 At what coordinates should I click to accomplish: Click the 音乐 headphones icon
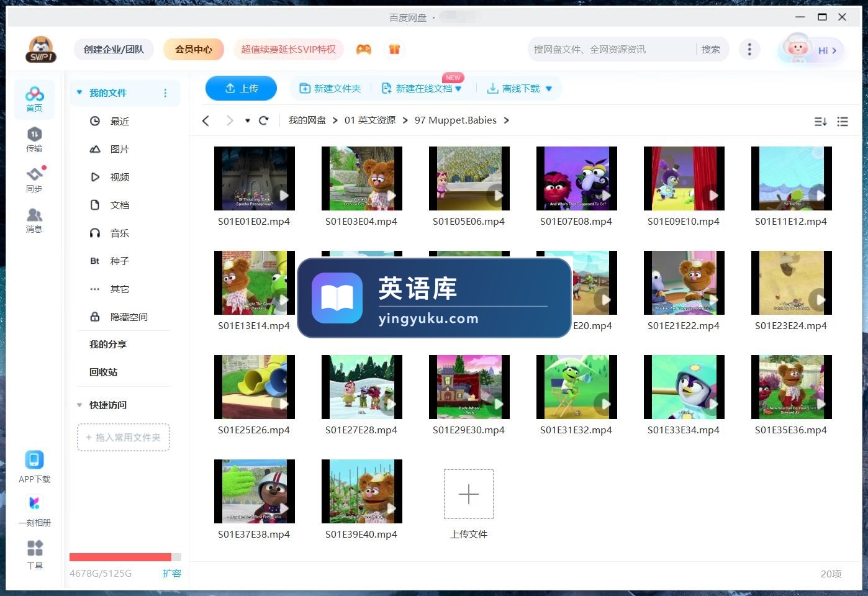(x=95, y=233)
